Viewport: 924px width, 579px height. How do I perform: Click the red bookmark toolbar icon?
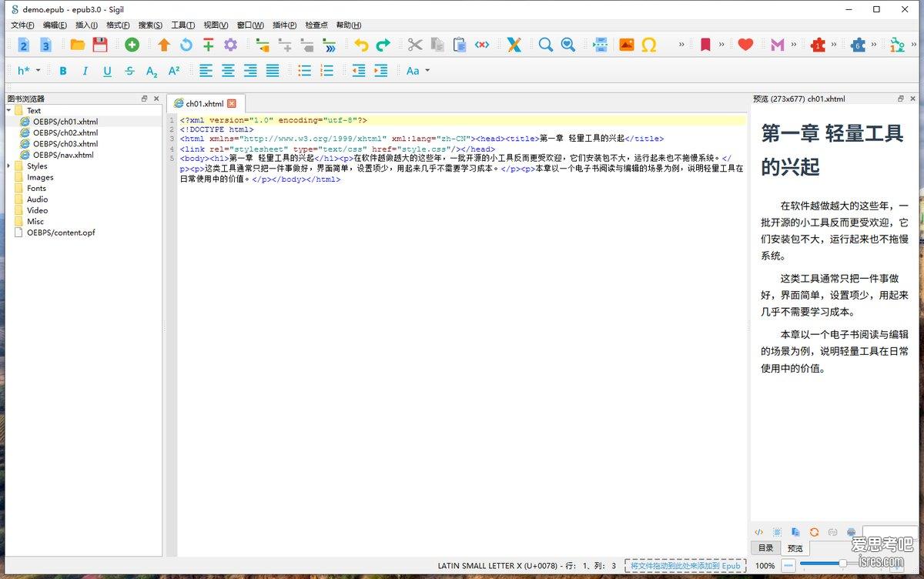point(705,45)
